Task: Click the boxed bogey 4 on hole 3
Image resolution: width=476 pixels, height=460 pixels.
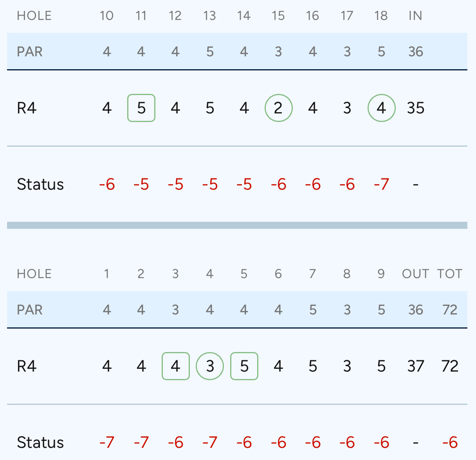Action: click(176, 366)
